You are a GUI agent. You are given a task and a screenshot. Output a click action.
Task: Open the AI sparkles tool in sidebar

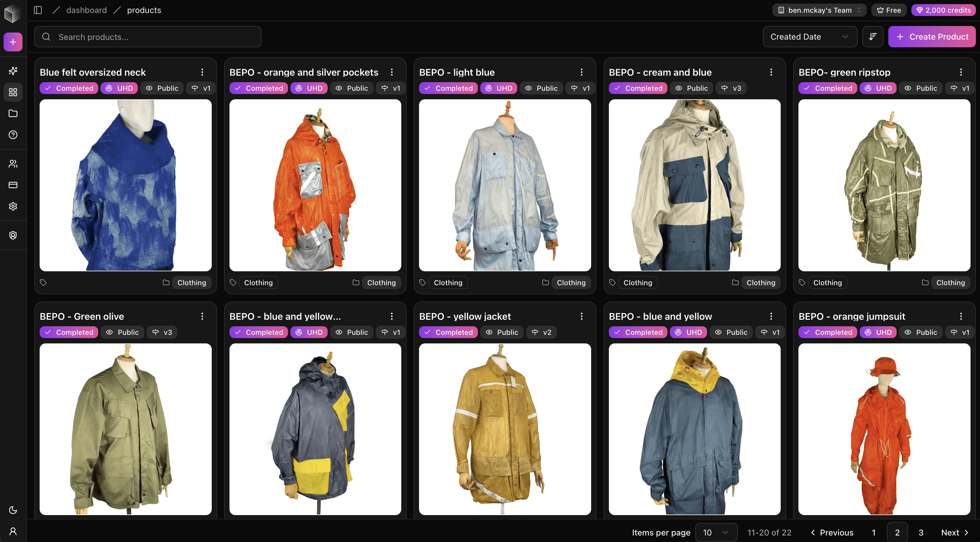13,71
